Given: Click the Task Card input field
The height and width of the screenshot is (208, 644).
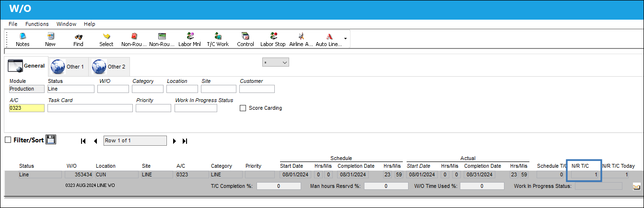Looking at the screenshot, I should [90, 108].
